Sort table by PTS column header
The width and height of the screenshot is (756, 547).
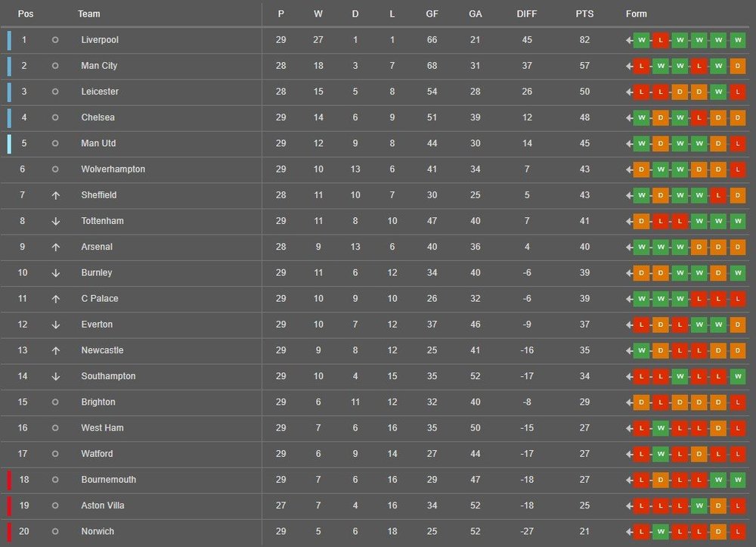(x=584, y=14)
